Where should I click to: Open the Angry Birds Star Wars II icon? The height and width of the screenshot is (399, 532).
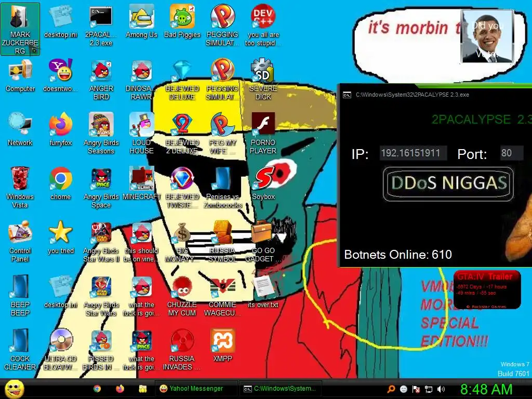click(x=101, y=242)
